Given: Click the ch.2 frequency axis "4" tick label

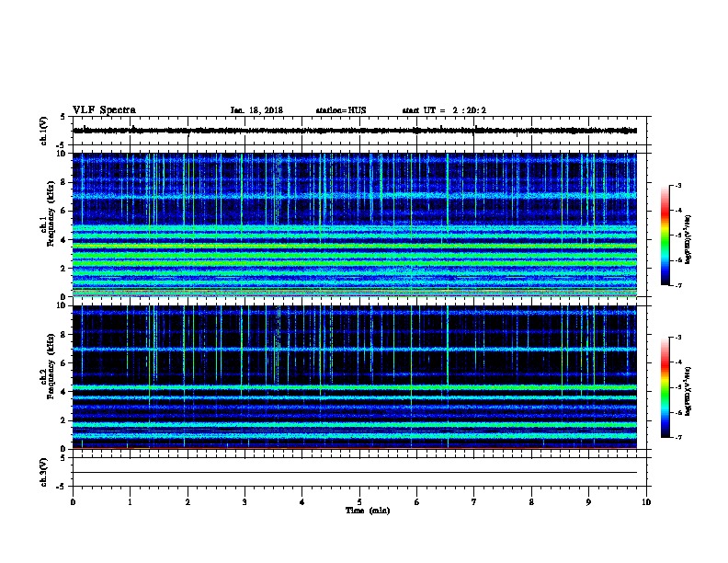Looking at the screenshot, I should [x=63, y=392].
